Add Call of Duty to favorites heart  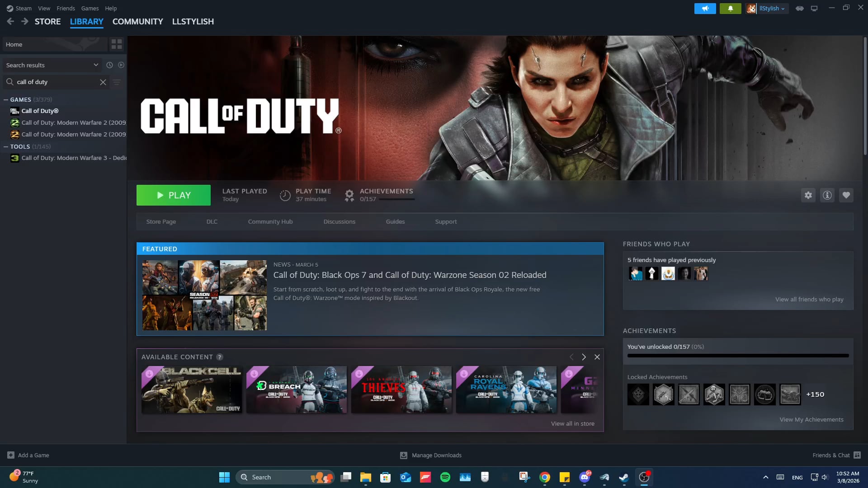pos(846,195)
